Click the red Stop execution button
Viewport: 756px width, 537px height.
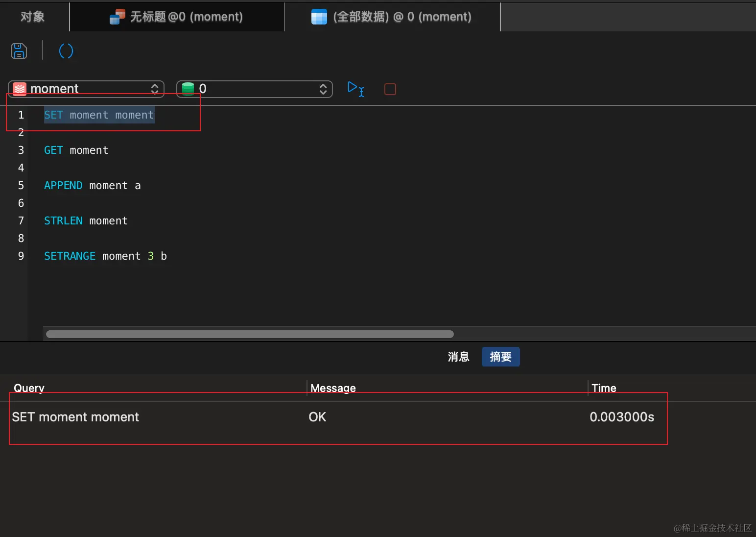tap(390, 89)
